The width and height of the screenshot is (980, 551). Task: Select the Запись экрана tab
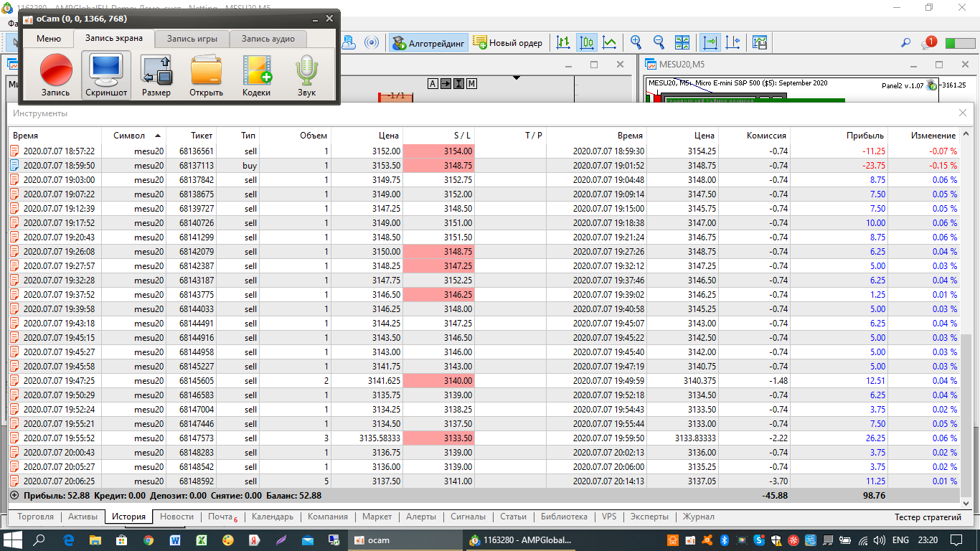(114, 38)
